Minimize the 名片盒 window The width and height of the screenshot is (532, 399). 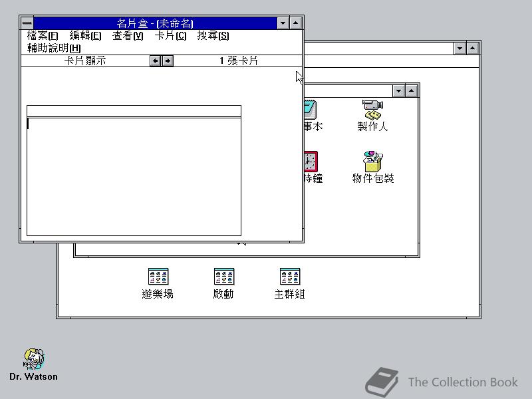coord(283,23)
